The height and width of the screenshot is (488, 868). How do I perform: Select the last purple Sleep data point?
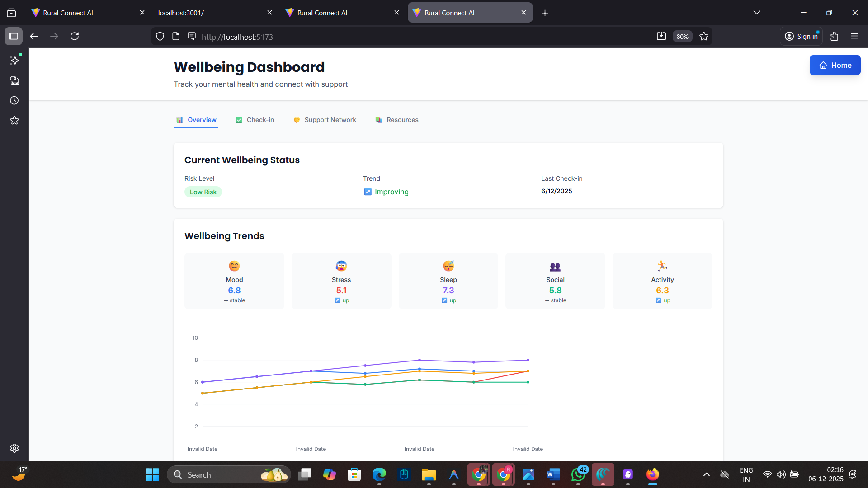pos(528,360)
